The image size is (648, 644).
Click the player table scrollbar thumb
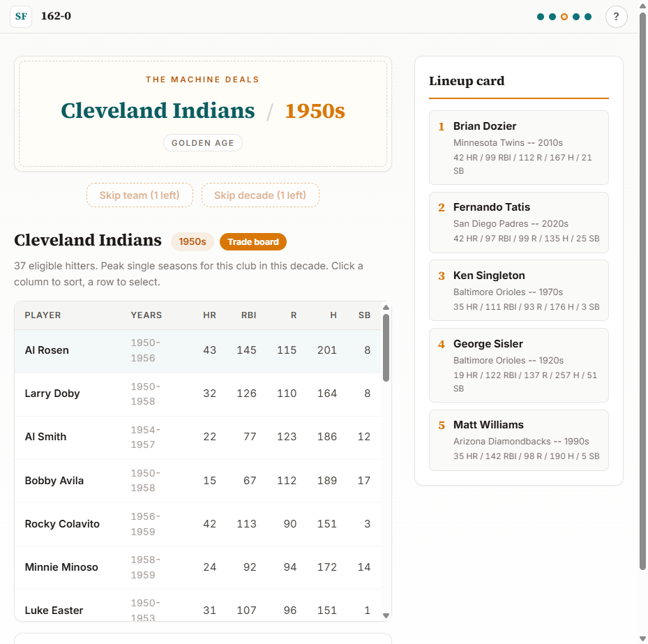point(386,347)
